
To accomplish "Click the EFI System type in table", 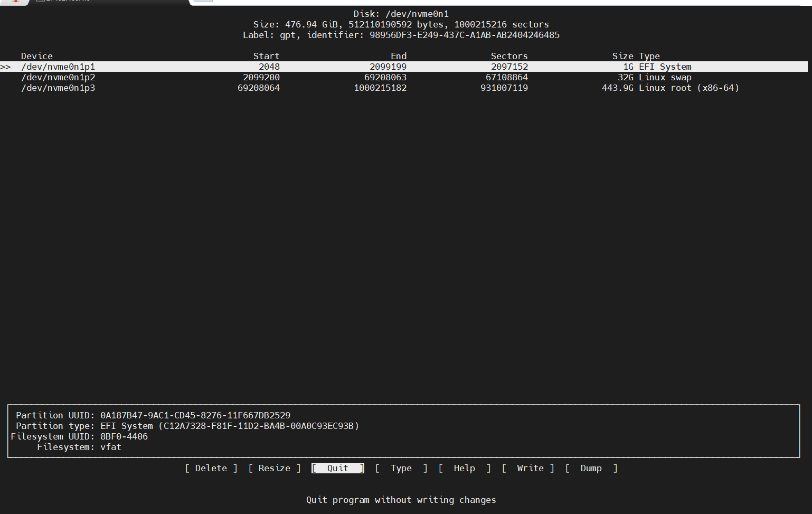I will pos(665,67).
